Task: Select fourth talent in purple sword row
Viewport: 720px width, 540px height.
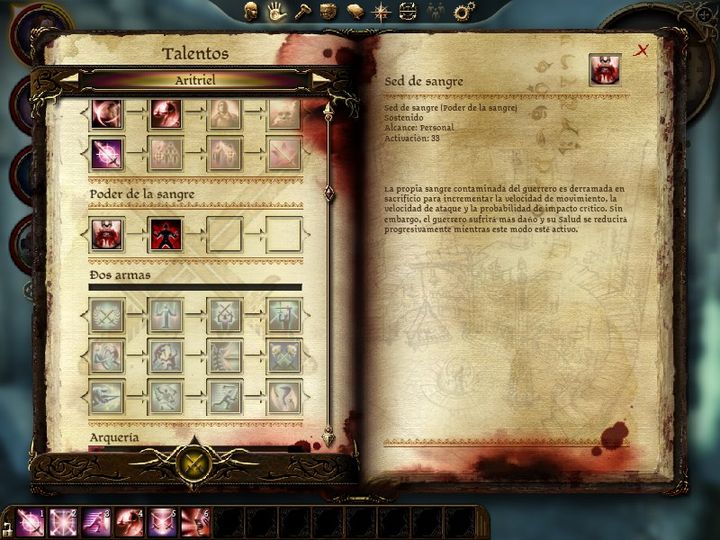Action: [284, 153]
